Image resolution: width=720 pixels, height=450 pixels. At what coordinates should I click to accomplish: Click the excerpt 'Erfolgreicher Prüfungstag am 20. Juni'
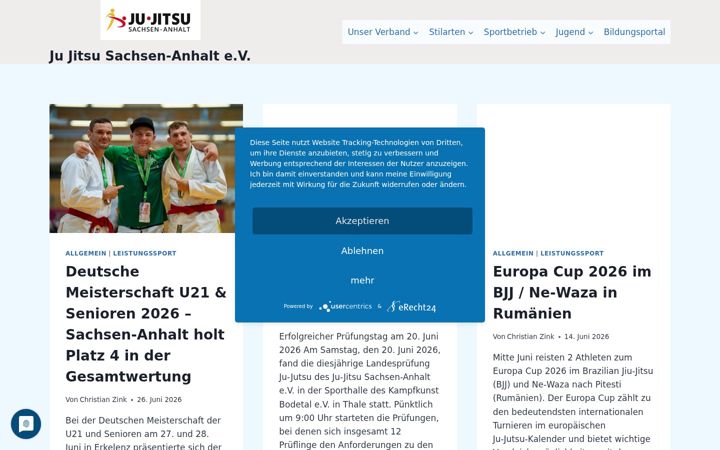tap(360, 390)
